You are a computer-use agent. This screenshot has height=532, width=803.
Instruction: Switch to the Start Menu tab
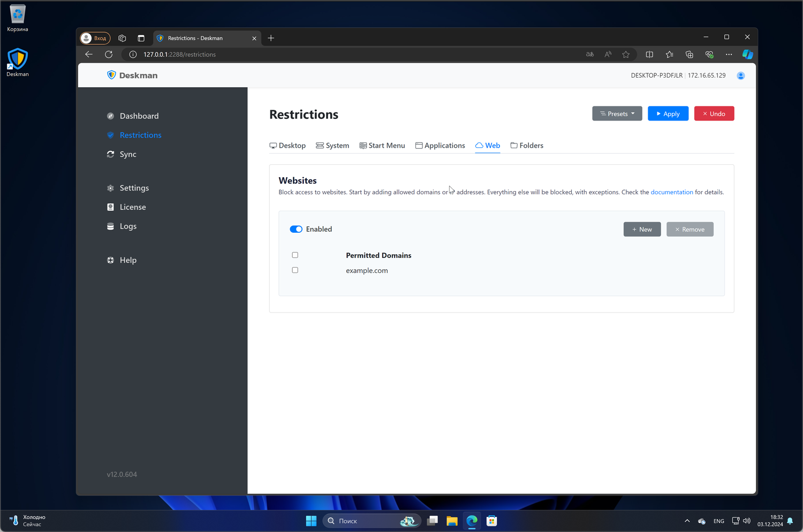(x=382, y=146)
